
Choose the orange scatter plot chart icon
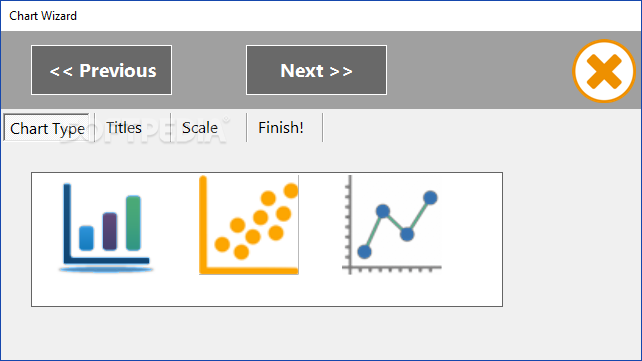[249, 225]
